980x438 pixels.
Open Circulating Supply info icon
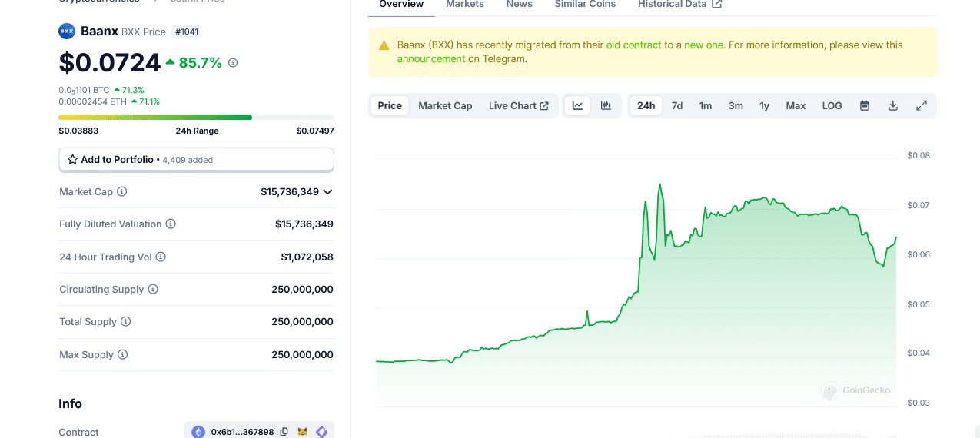[153, 289]
